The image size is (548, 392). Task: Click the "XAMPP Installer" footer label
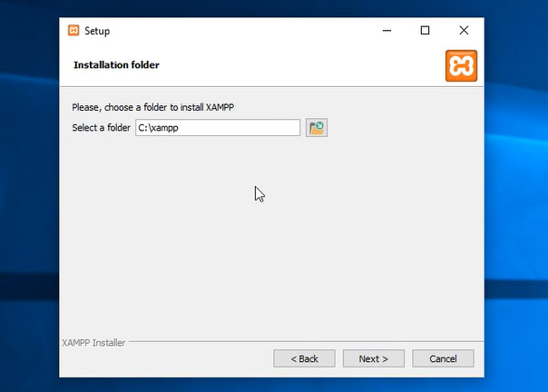(x=93, y=343)
